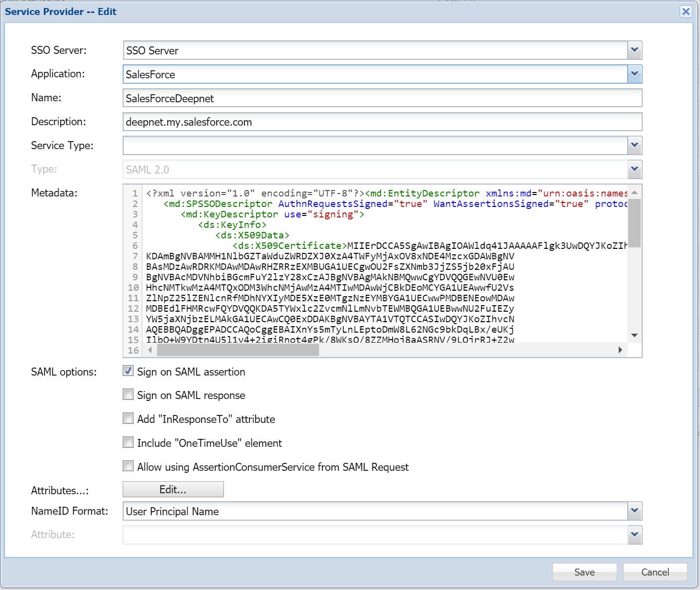Expand the NameID Format dropdown
Viewport: 700px width, 590px height.
coord(634,511)
